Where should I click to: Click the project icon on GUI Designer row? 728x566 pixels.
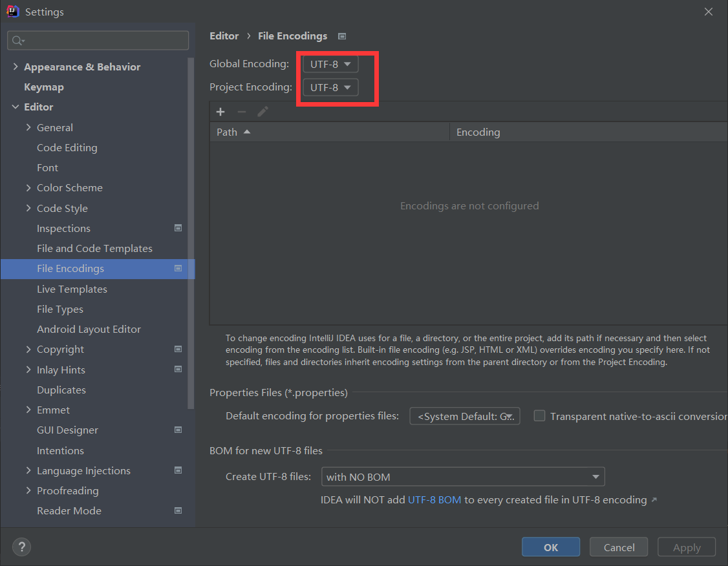178,430
